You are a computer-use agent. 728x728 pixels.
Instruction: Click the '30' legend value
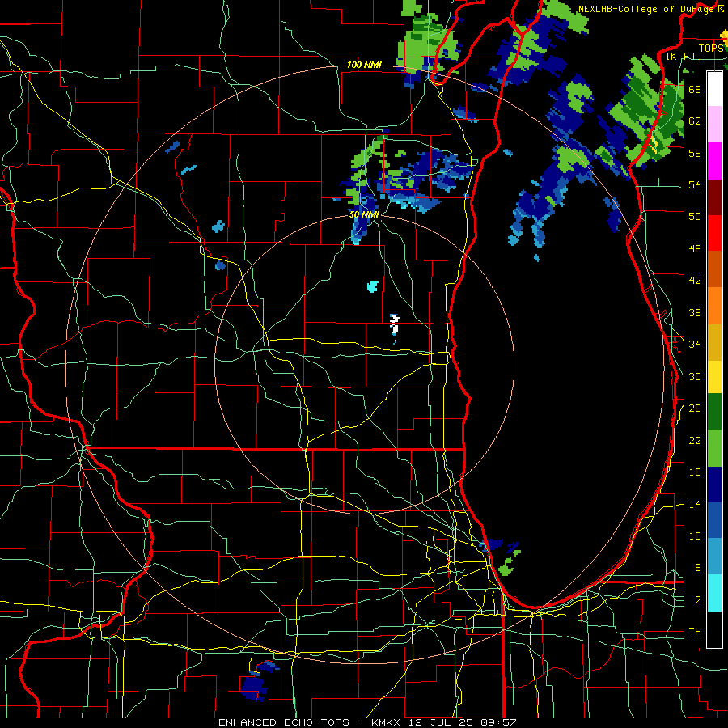(695, 376)
